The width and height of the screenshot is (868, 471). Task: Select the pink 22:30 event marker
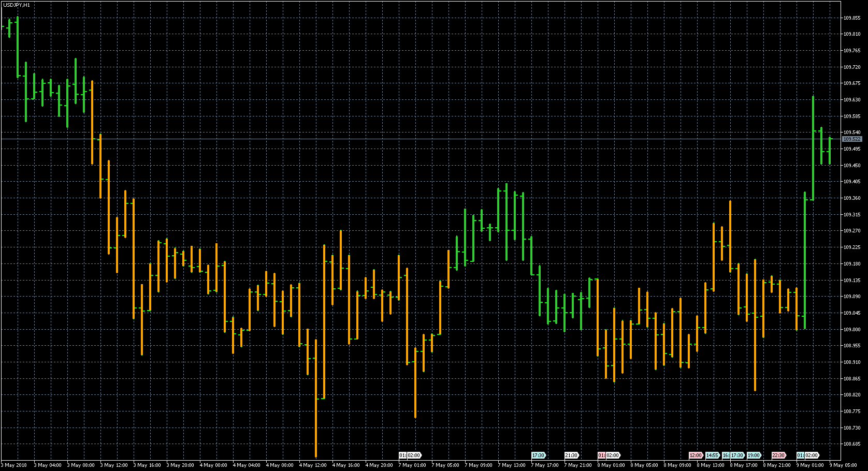pyautogui.click(x=778, y=455)
